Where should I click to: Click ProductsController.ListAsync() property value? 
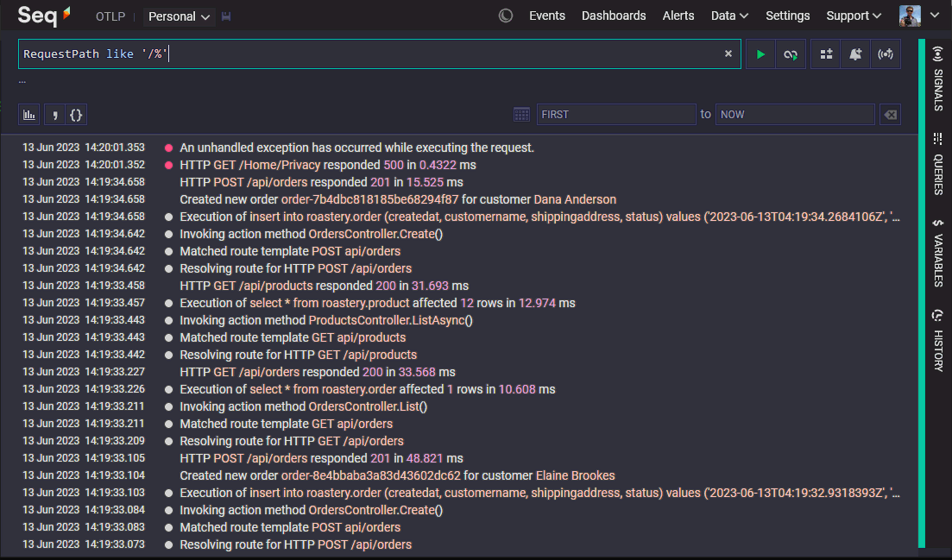[390, 320]
